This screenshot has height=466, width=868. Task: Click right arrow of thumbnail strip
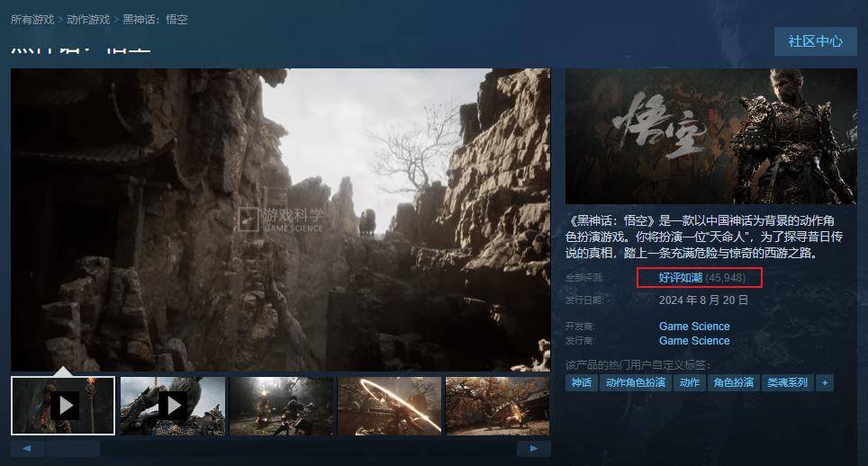[x=534, y=448]
